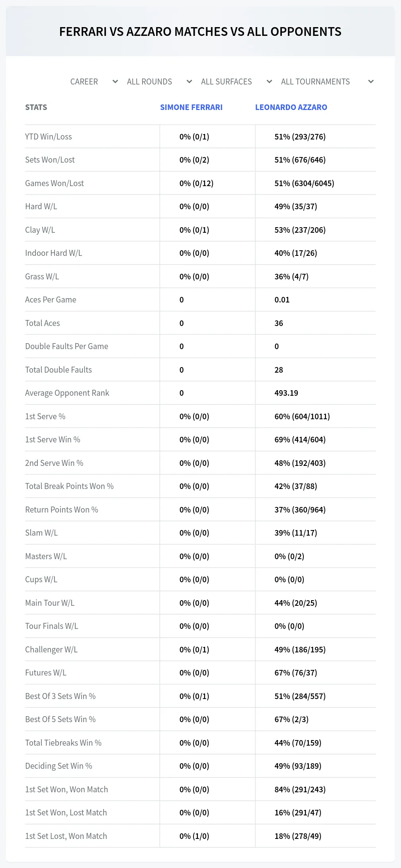Click the chevron next to ALL ROUNDS
The image size is (401, 868).
189,82
